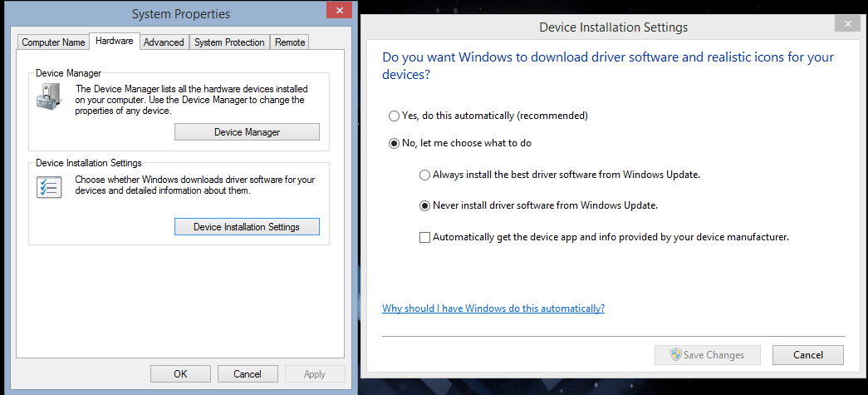868x395 pixels.
Task: Click 'Choose whether Windows downloads driver software' text
Action: [x=195, y=185]
